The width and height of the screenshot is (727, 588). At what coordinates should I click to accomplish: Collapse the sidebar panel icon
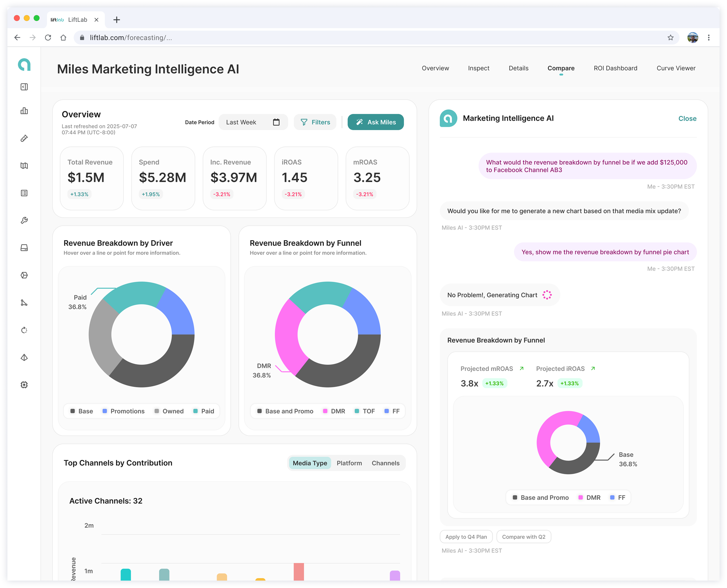coord(24,87)
